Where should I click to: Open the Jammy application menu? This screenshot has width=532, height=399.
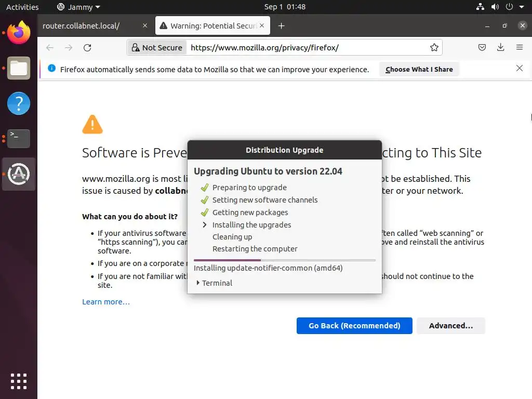coord(79,7)
